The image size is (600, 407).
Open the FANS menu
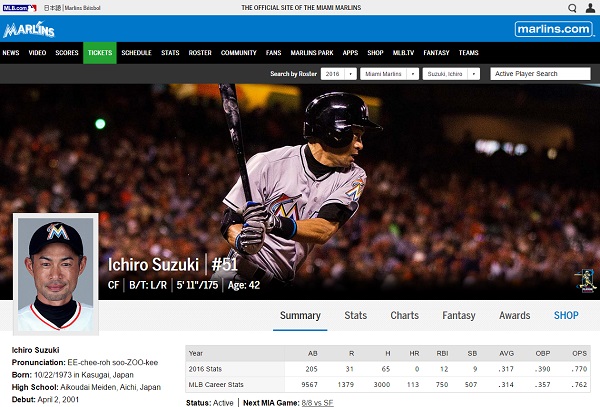[x=273, y=53]
